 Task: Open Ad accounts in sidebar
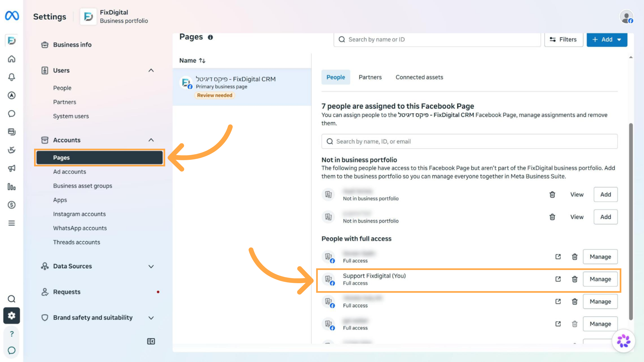pos(69,172)
